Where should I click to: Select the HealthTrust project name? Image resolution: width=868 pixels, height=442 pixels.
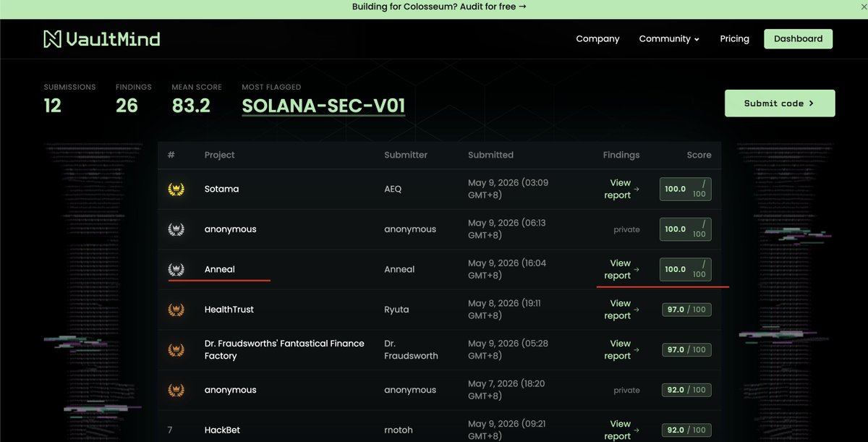point(229,310)
